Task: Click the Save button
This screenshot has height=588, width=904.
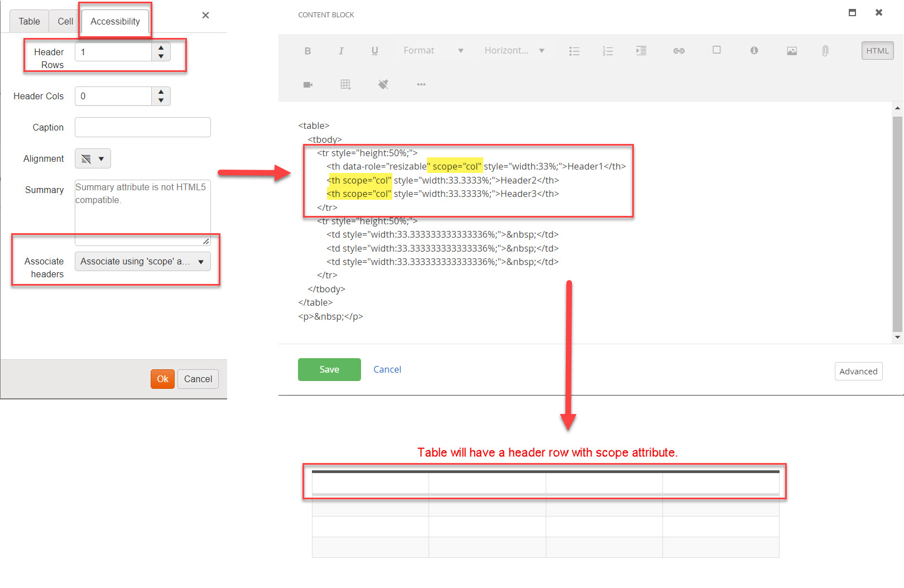Action: pos(329,369)
